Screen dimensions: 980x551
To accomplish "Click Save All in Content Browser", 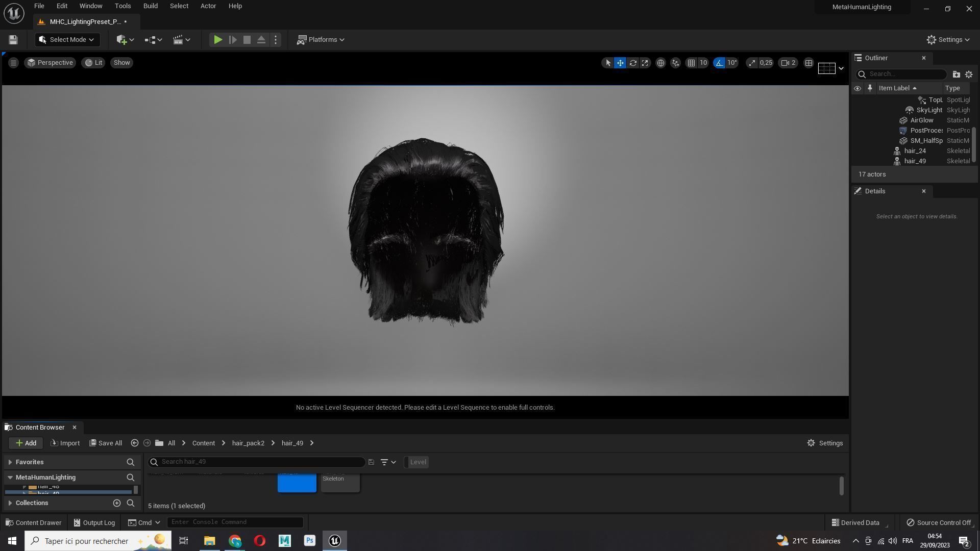I will 106,443.
